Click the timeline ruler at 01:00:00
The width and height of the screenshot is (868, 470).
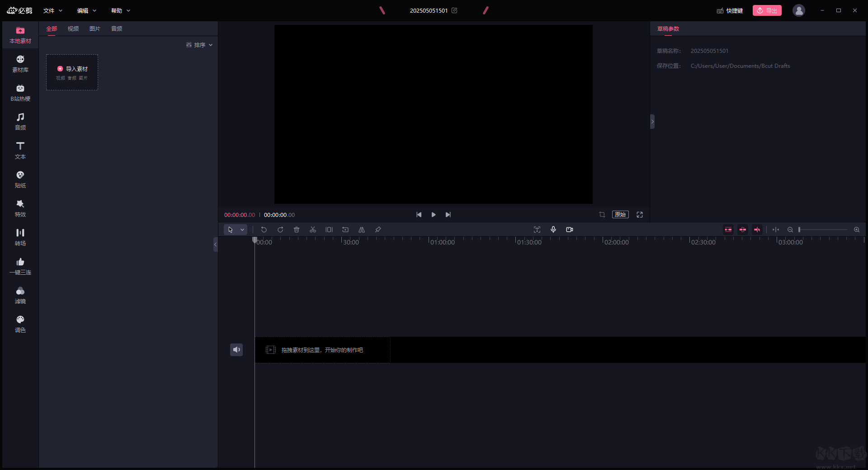443,242
